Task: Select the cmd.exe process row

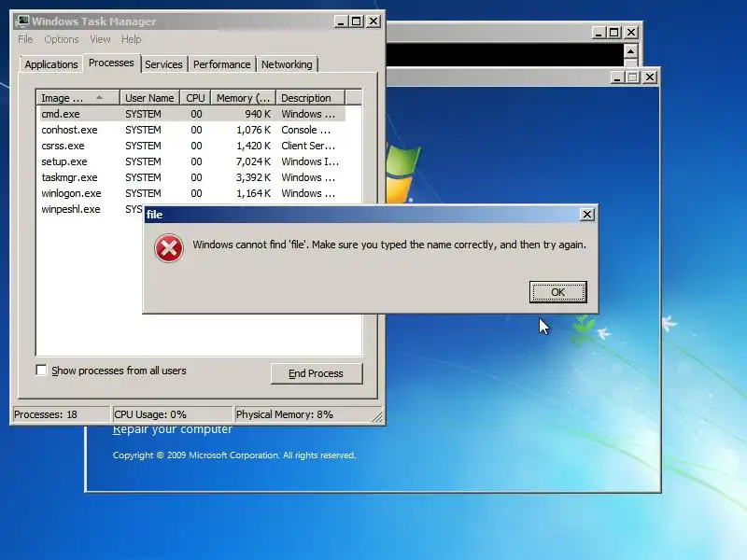Action: [192, 114]
